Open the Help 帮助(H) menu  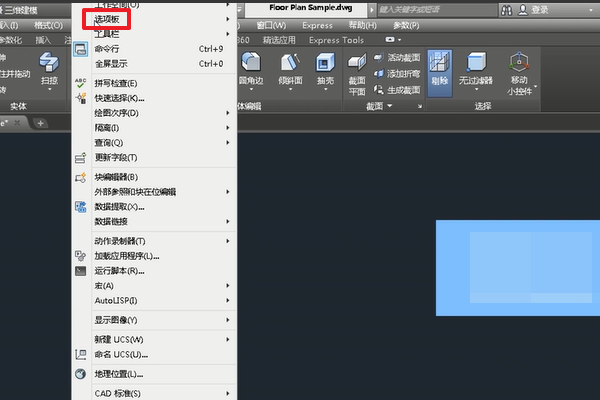(x=362, y=25)
